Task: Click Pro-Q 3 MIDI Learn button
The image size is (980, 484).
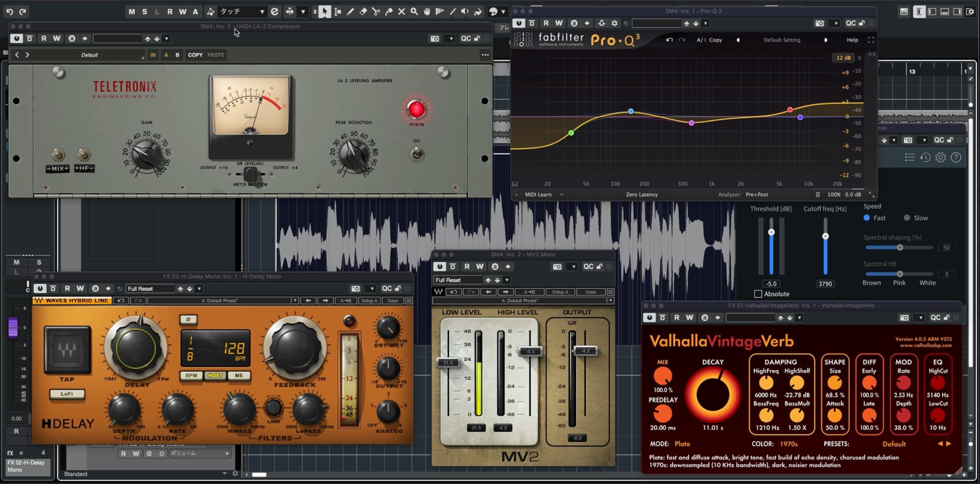Action: click(538, 195)
